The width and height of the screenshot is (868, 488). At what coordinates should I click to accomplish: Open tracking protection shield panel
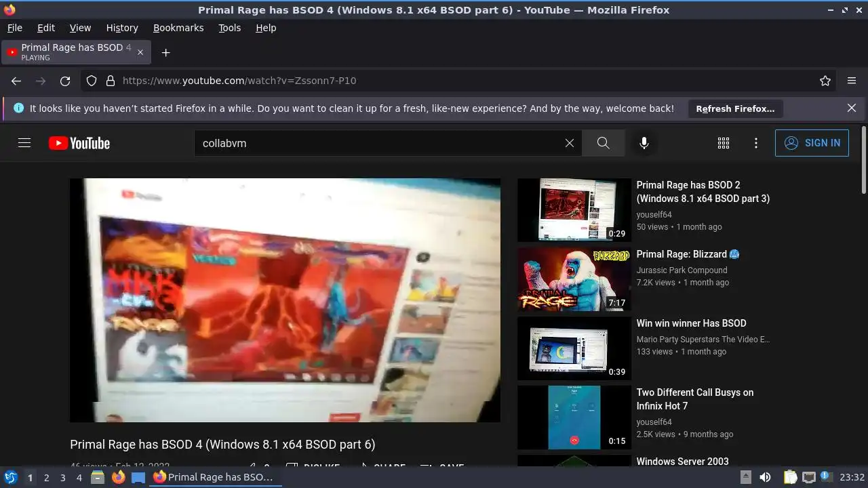point(92,81)
